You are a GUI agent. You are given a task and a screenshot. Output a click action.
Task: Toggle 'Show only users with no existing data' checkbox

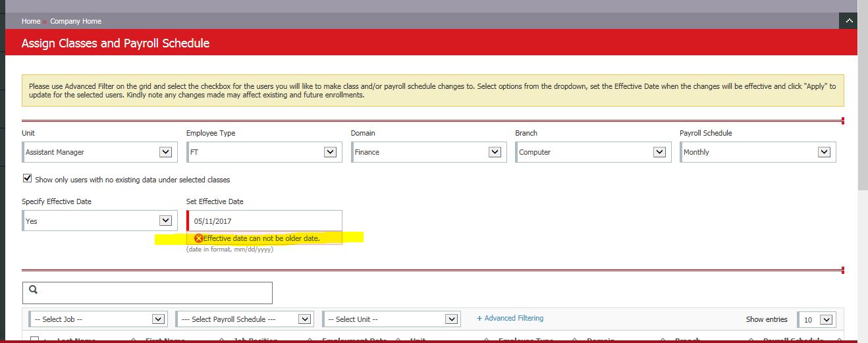[x=27, y=178]
